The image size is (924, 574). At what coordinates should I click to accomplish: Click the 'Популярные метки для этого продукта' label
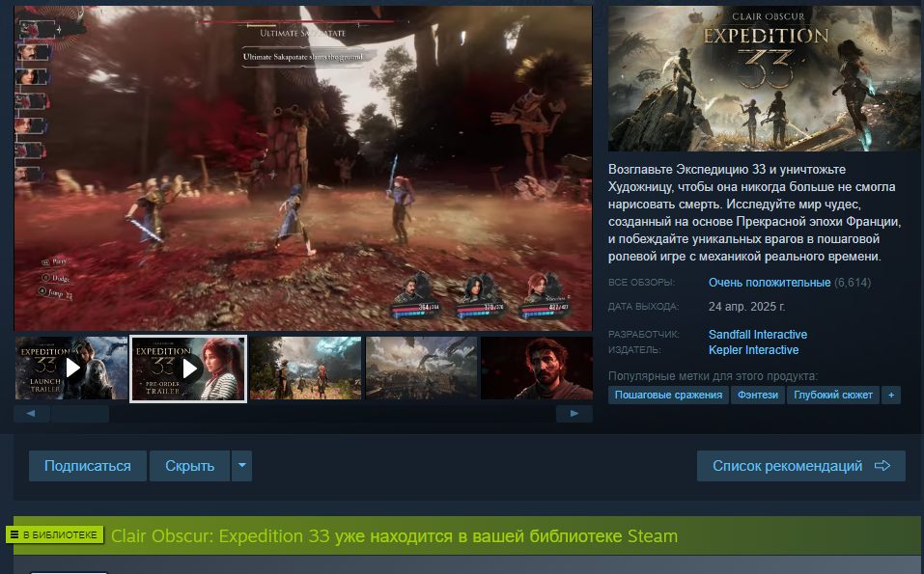coord(714,375)
